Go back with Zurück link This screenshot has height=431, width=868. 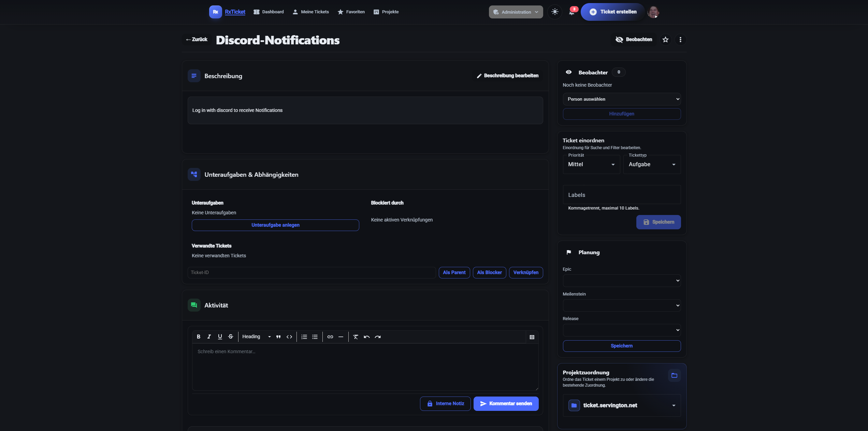(197, 40)
